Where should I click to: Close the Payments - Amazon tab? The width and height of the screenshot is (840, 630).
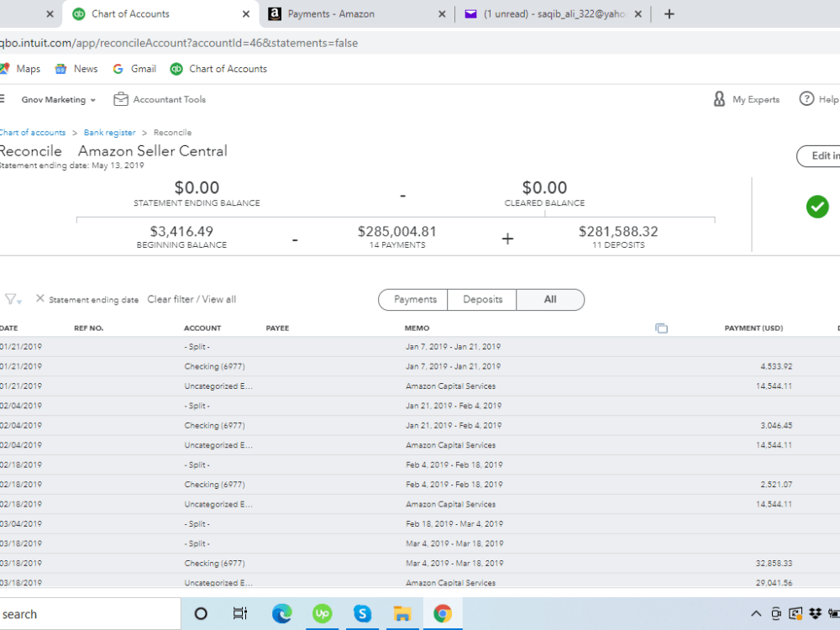(442, 14)
